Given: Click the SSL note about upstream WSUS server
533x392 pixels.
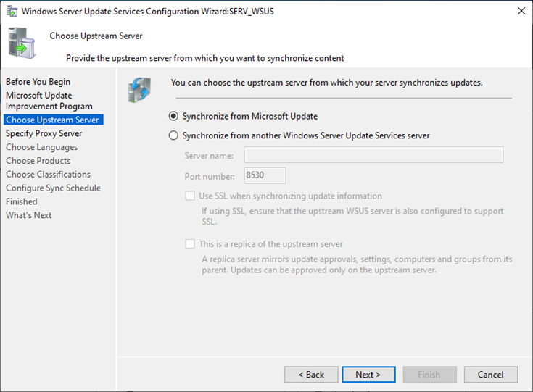Looking at the screenshot, I should (352, 217).
